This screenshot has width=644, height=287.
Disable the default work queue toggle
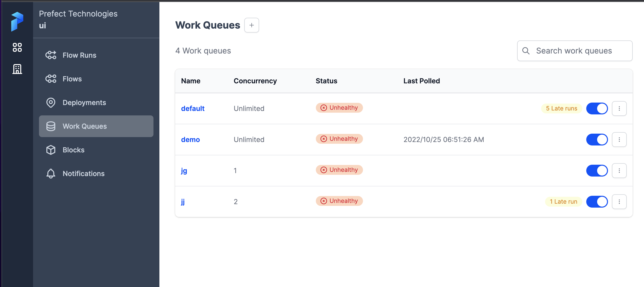[597, 108]
